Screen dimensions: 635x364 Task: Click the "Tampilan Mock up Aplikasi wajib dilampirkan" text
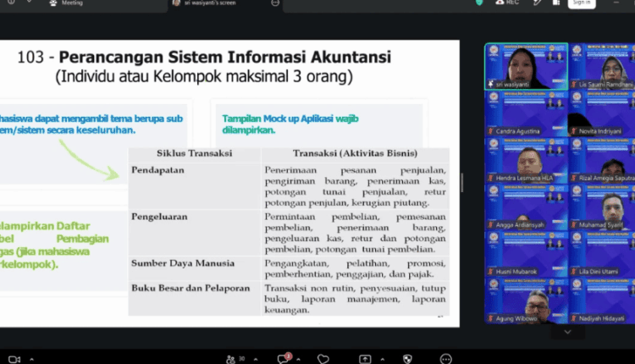click(x=290, y=124)
